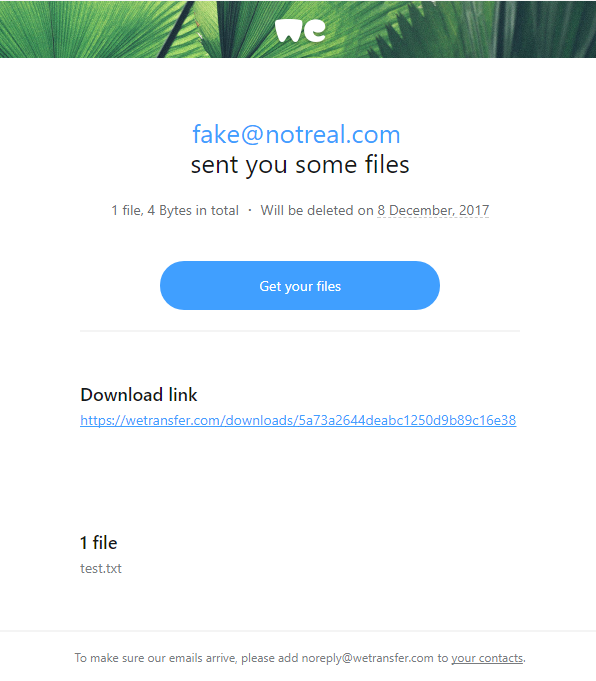Click the WeTransfer "we" logo
596x681 pixels.
300,30
